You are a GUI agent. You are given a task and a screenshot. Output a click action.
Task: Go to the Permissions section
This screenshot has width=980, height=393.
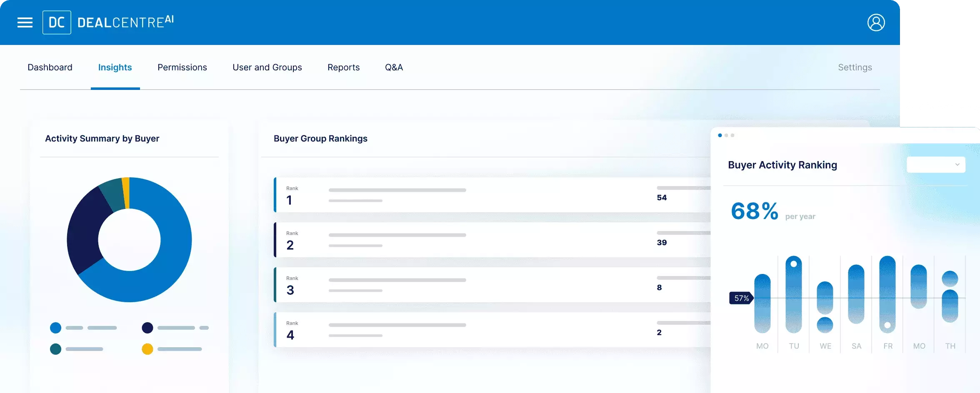pyautogui.click(x=182, y=67)
